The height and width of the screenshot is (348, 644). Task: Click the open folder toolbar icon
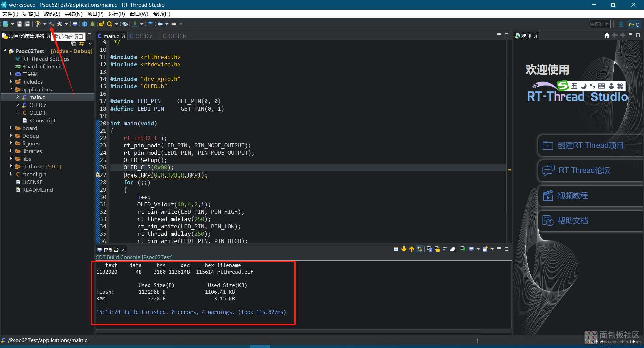(101, 24)
